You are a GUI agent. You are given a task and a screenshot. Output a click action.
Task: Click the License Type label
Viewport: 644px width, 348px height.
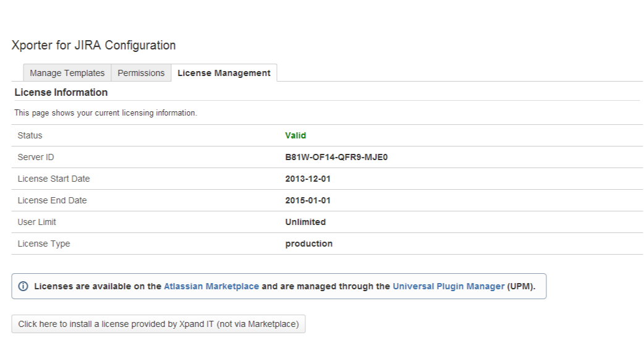point(43,244)
